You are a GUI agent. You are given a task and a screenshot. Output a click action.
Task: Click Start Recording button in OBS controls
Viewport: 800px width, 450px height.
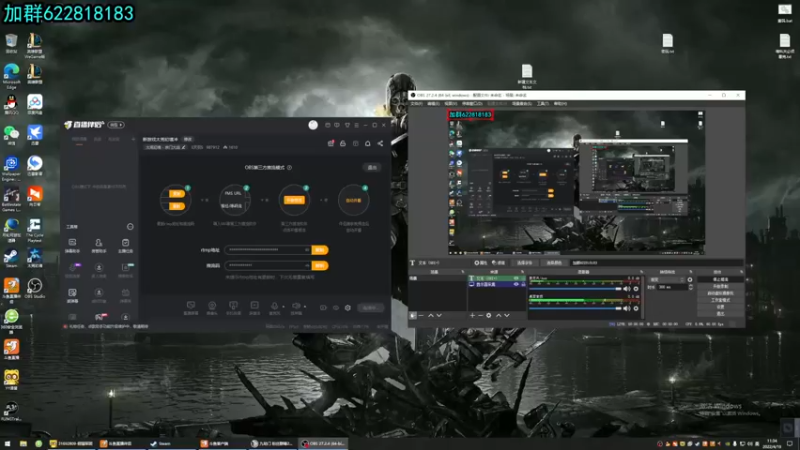point(720,287)
